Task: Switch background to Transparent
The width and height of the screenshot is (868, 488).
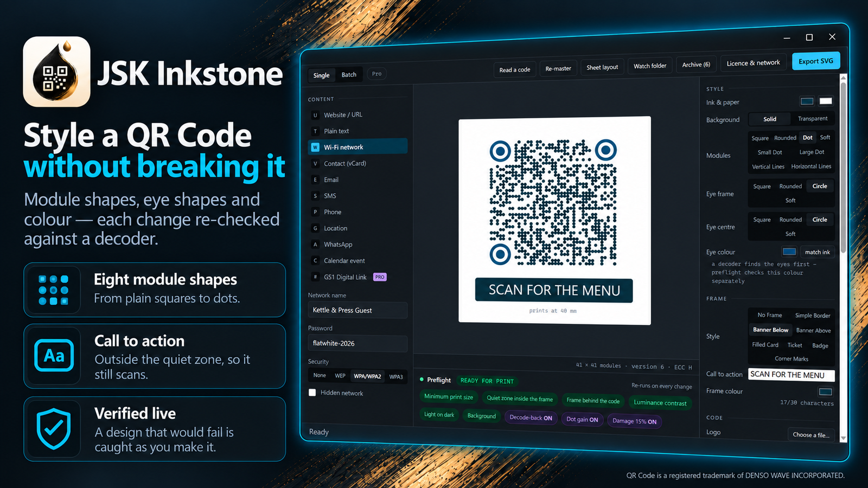Action: click(813, 119)
